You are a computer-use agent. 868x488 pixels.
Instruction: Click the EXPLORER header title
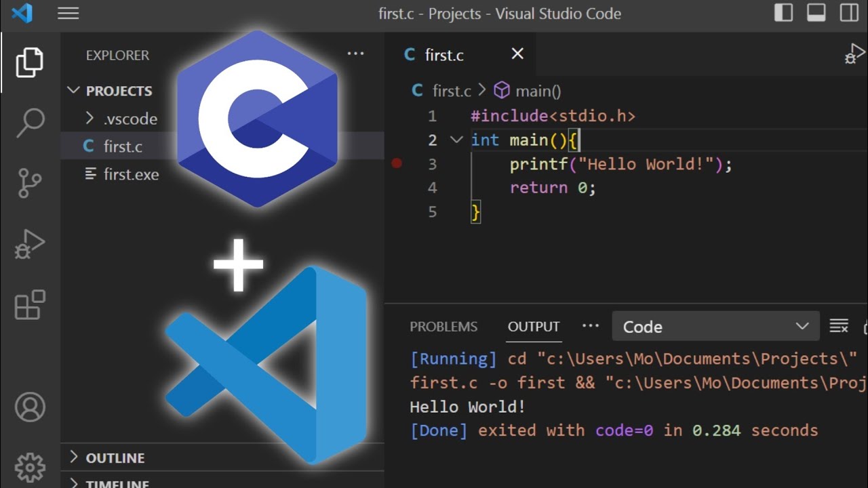[x=117, y=56]
